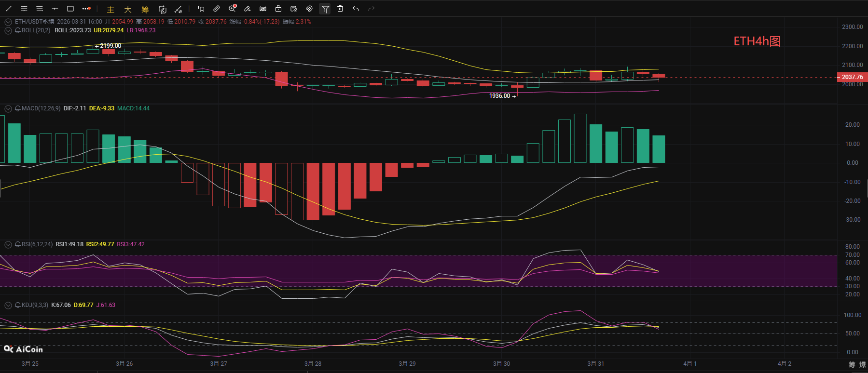Viewport: 868px width, 373px height.
Task: Pick the ruler measurement tool
Action: click(x=217, y=9)
